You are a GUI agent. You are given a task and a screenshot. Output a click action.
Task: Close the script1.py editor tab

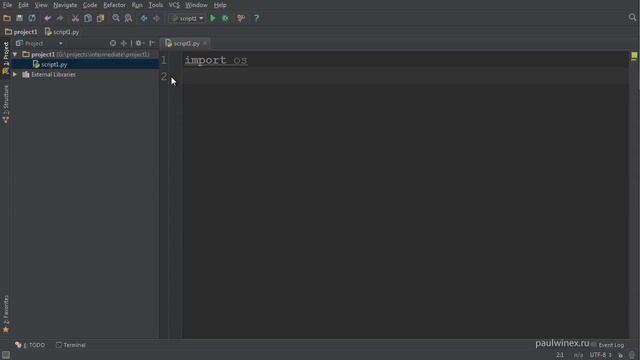click(205, 43)
